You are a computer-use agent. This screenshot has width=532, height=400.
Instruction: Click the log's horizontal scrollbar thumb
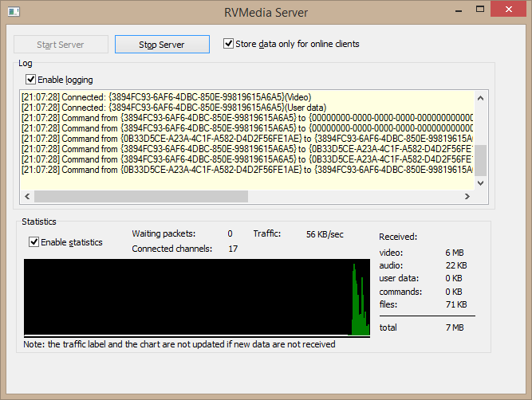(140, 197)
